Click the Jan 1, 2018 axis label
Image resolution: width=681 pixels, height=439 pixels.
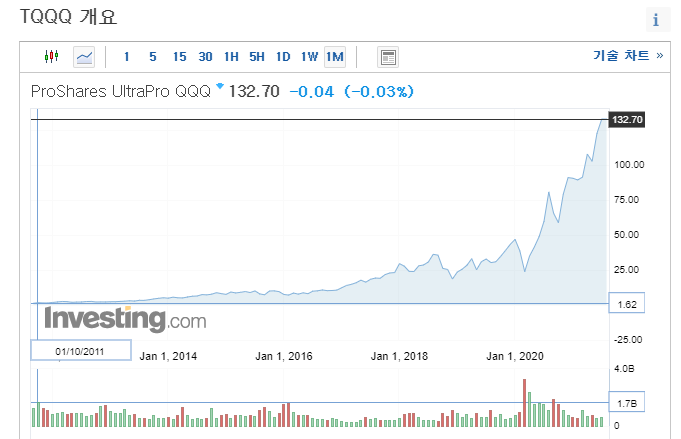[399, 356]
